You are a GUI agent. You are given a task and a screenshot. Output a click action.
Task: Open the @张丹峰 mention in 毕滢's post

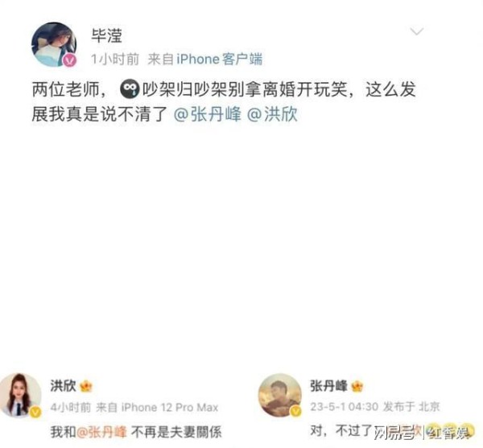pos(208,114)
